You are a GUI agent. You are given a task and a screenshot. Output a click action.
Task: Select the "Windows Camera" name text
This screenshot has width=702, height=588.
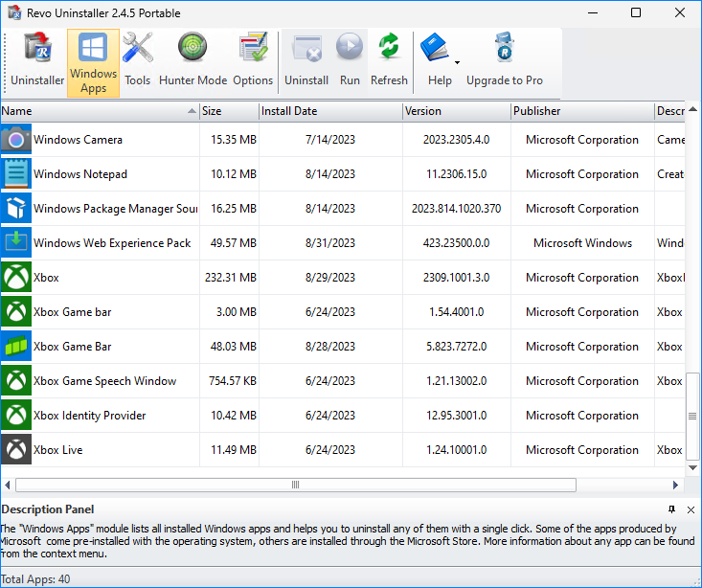click(x=78, y=140)
